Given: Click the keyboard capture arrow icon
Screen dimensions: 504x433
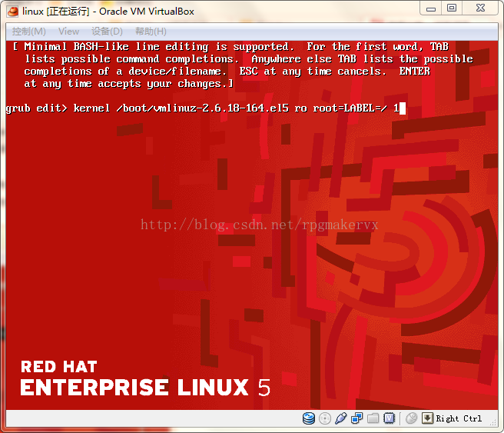Looking at the screenshot, I should (427, 418).
